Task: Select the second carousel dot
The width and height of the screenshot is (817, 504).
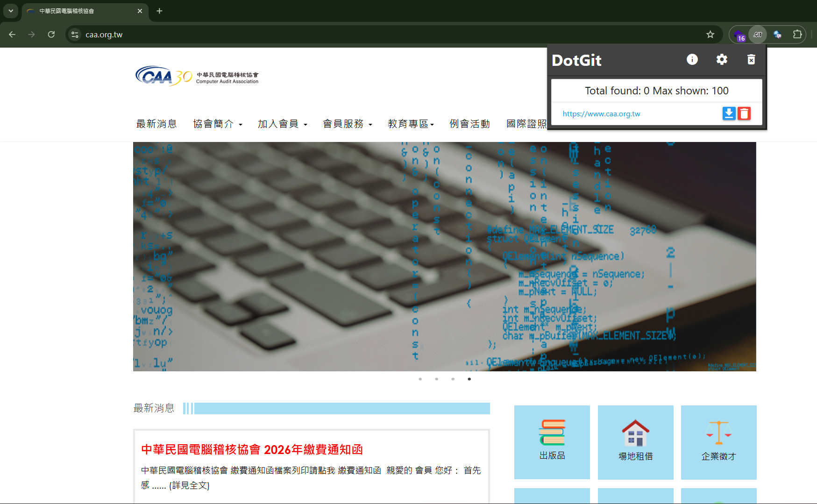Action: [x=437, y=379]
